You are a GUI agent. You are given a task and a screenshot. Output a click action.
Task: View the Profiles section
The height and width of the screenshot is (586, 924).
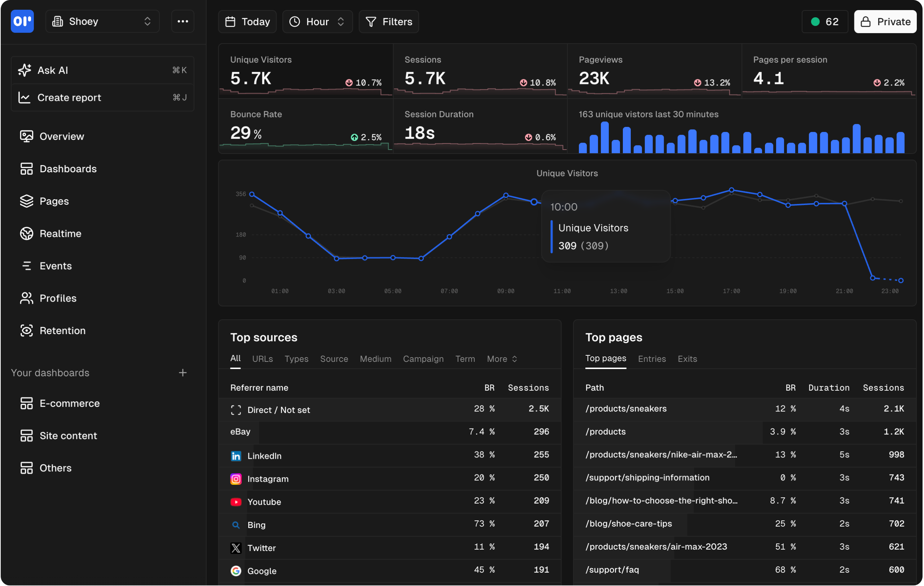pos(58,298)
